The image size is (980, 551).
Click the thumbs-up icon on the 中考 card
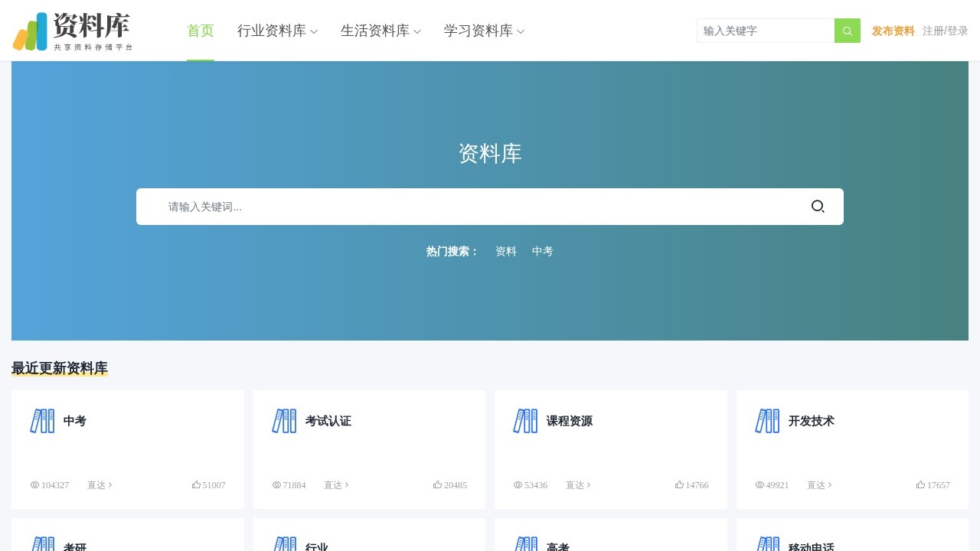[196, 484]
